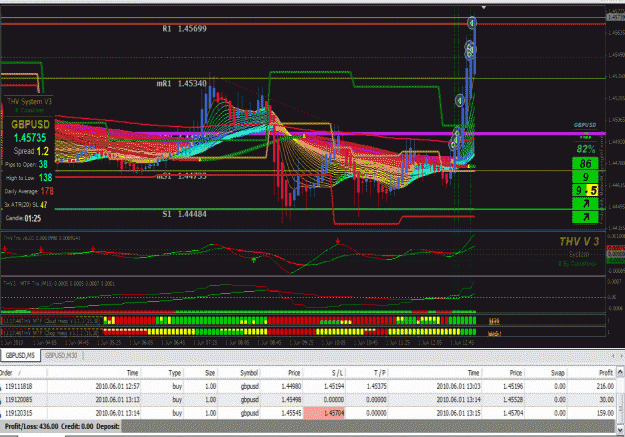Click the profit value 30.00

[x=607, y=400]
